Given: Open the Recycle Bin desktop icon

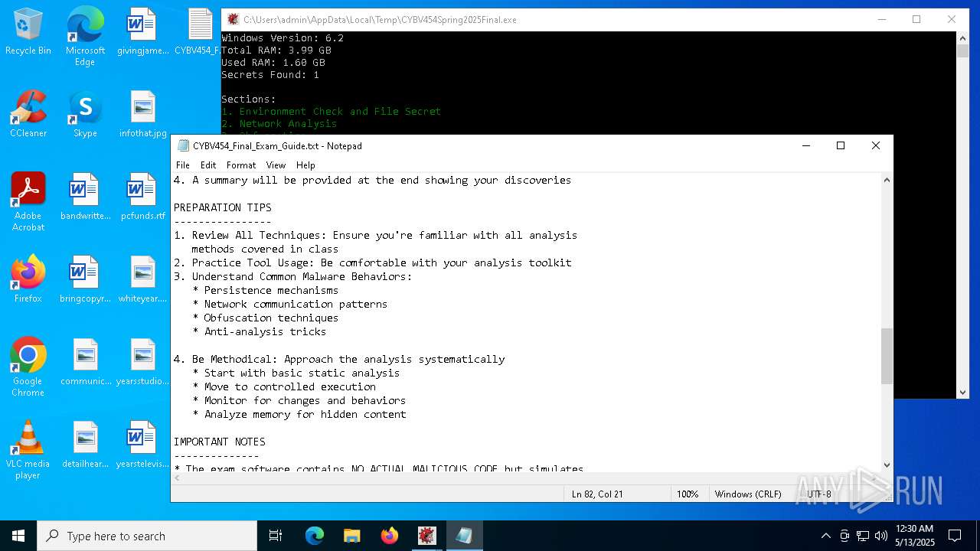Looking at the screenshot, I should coord(28,32).
